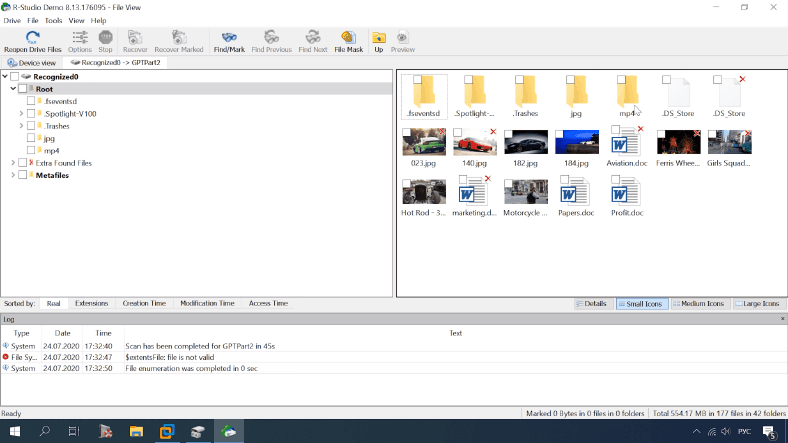Open the Tools menu

tap(53, 20)
